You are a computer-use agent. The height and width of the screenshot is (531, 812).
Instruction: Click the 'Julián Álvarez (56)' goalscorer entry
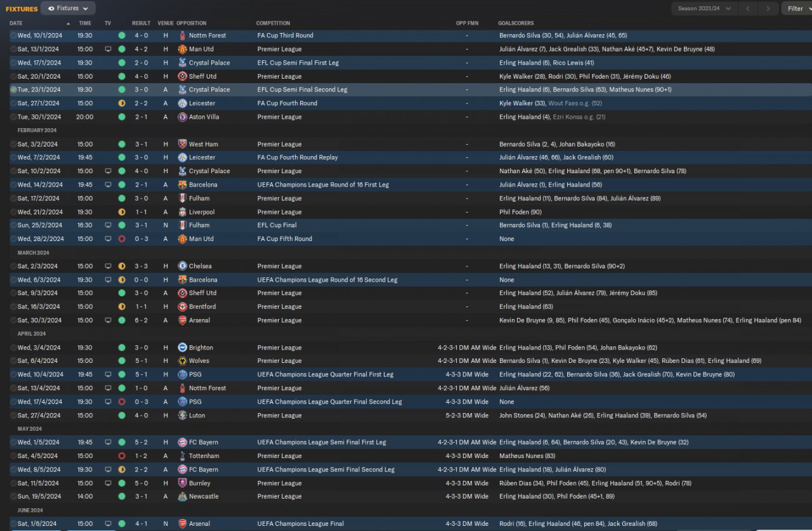point(524,388)
